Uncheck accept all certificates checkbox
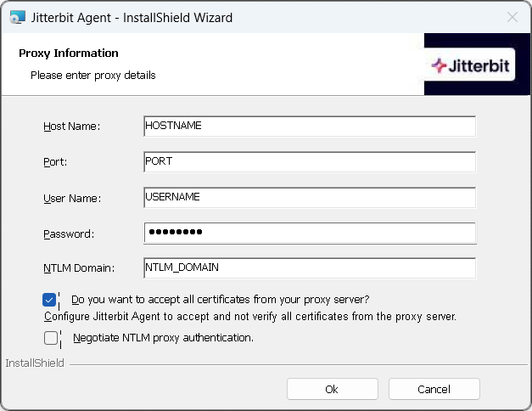 (49, 300)
